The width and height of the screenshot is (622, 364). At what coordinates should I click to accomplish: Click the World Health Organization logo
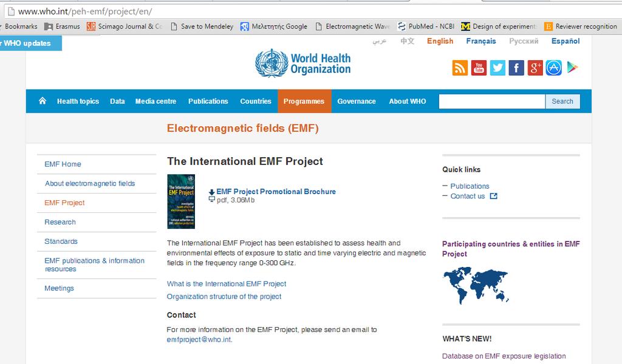tap(302, 63)
